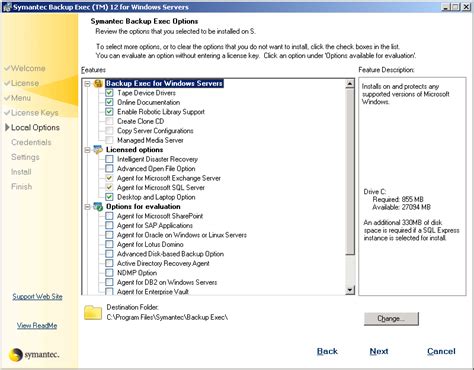
Task: Enable the NDMP Option checkbox
Action: click(109, 273)
